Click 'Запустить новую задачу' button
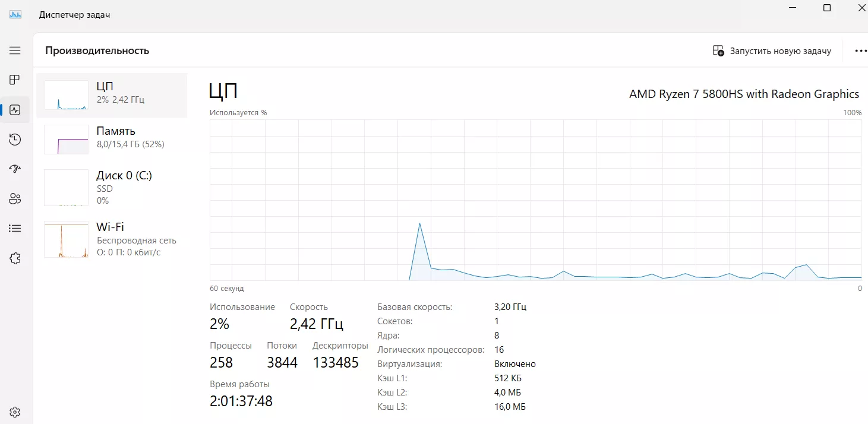868x424 pixels. point(772,51)
